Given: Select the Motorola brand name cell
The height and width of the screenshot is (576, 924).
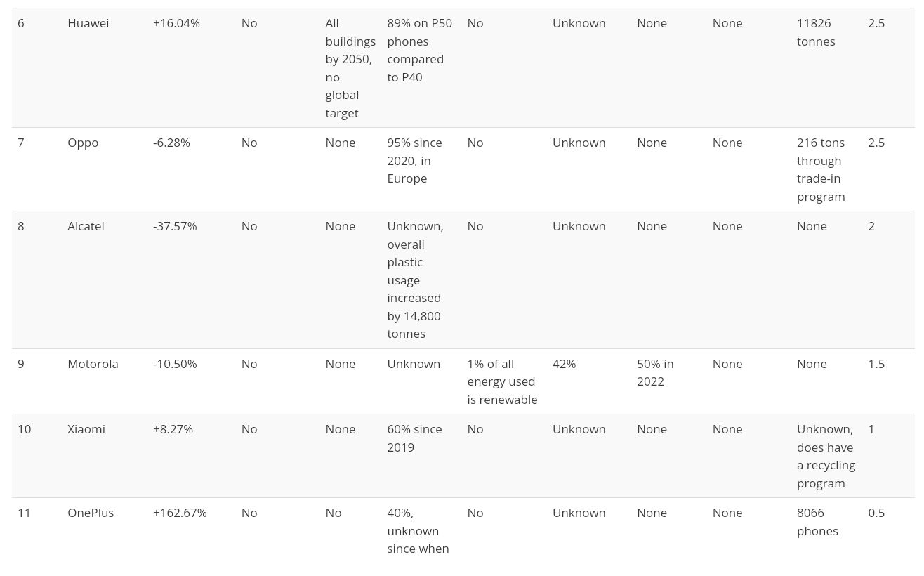Looking at the screenshot, I should [93, 364].
